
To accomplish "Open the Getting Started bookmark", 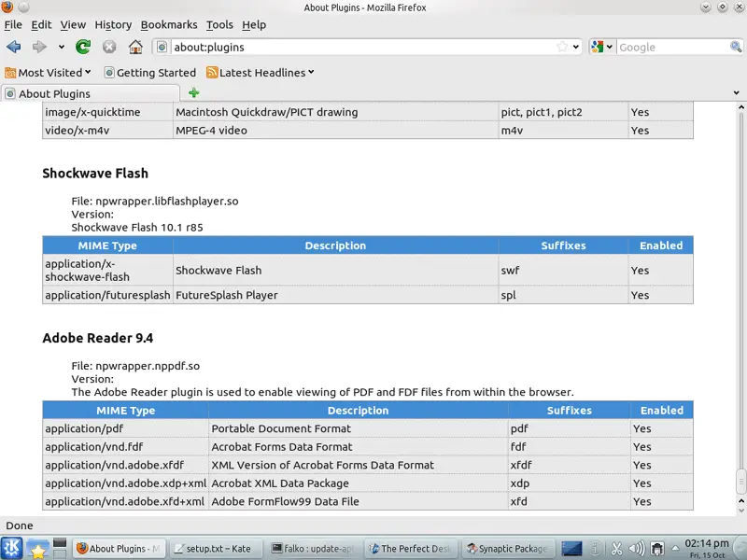I will pos(150,73).
